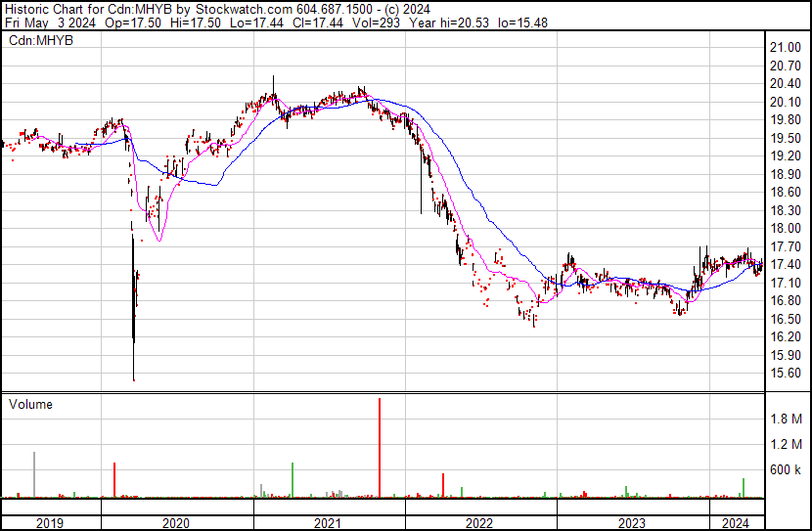Click the 17.70 price axis label
Image resolution: width=812 pixels, height=531 pixels.
(785, 246)
